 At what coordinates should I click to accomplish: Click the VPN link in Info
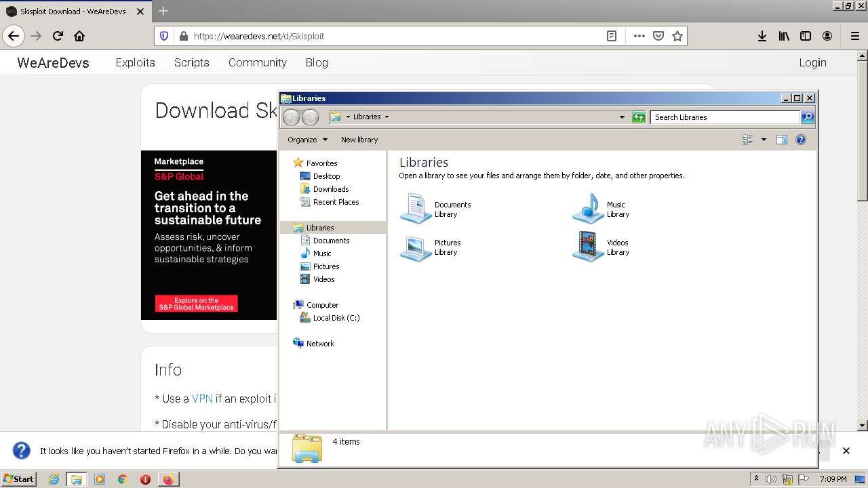point(202,399)
